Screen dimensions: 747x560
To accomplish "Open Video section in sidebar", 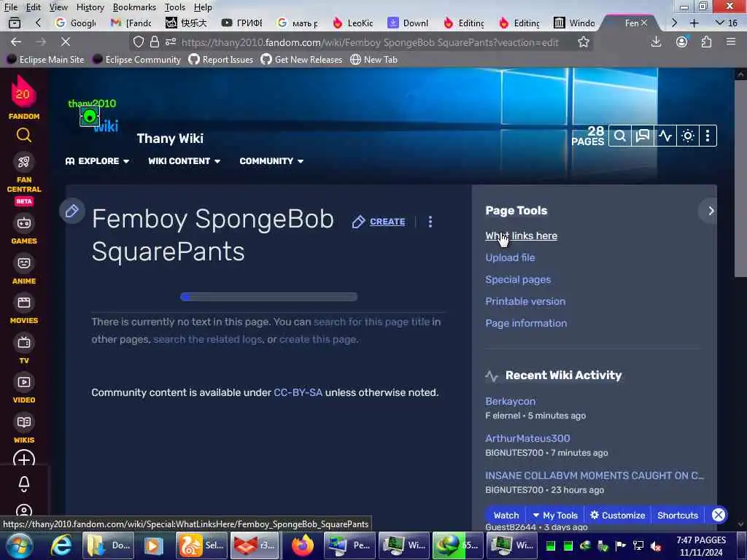I will [24, 389].
